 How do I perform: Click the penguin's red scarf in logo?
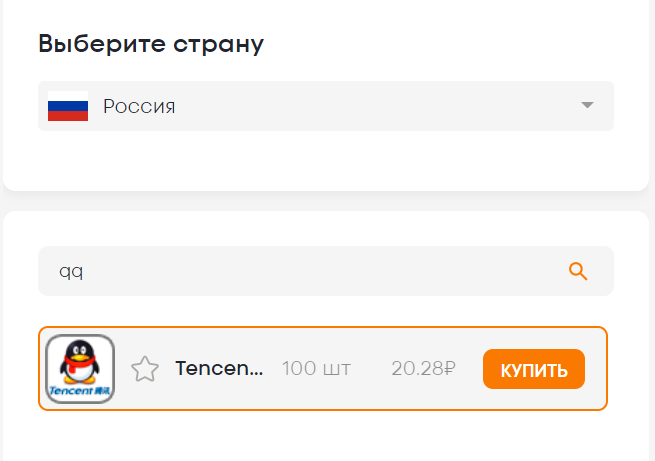78,363
